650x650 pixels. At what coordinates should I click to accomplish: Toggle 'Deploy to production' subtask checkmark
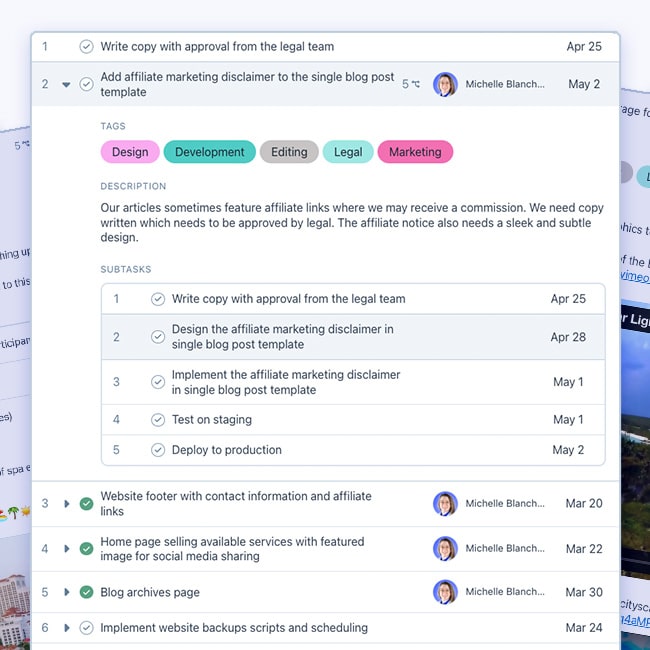[158, 450]
